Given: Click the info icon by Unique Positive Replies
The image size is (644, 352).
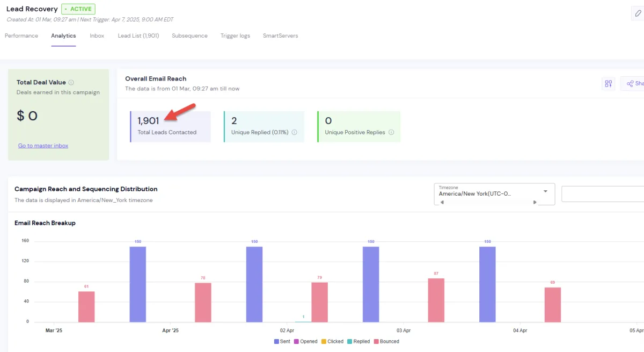Looking at the screenshot, I should 391,132.
